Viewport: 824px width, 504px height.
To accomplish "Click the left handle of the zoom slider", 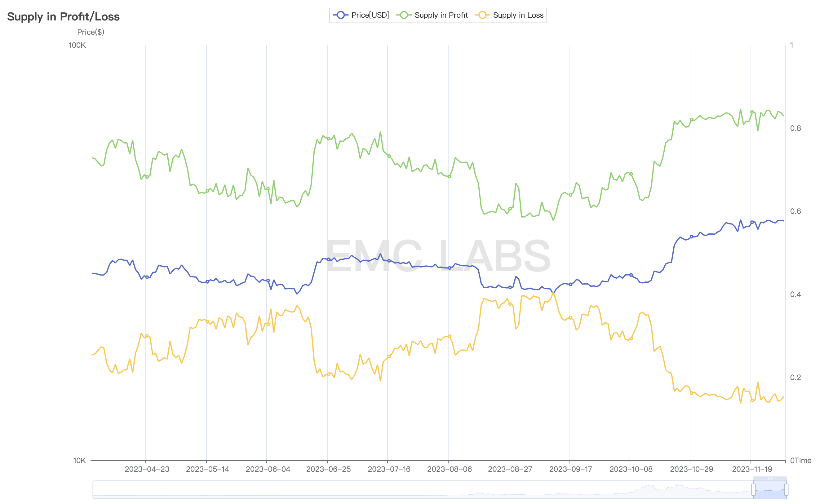I will coord(753,490).
